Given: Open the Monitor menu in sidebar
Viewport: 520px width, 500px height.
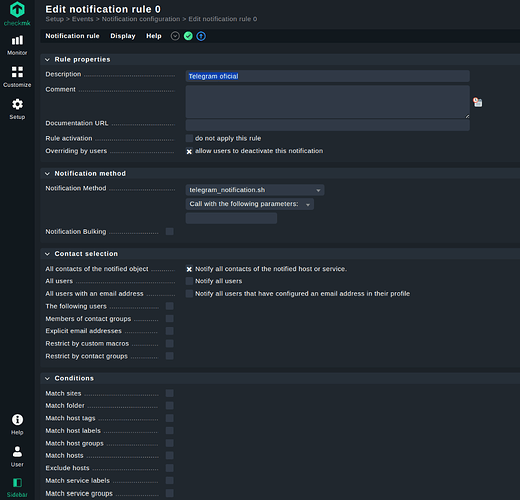Looking at the screenshot, I should point(17,45).
